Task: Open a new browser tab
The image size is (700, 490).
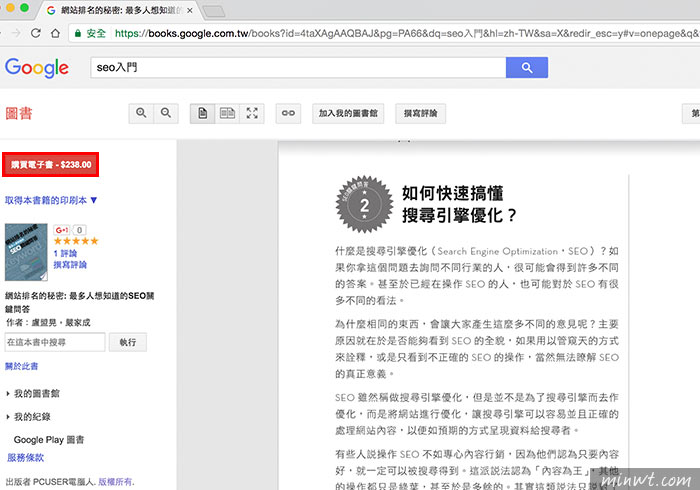Action: click(x=214, y=11)
